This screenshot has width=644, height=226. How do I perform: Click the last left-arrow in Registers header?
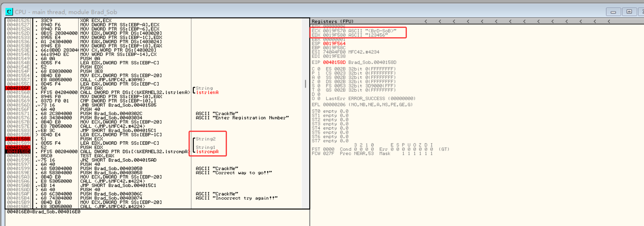[x=609, y=21]
